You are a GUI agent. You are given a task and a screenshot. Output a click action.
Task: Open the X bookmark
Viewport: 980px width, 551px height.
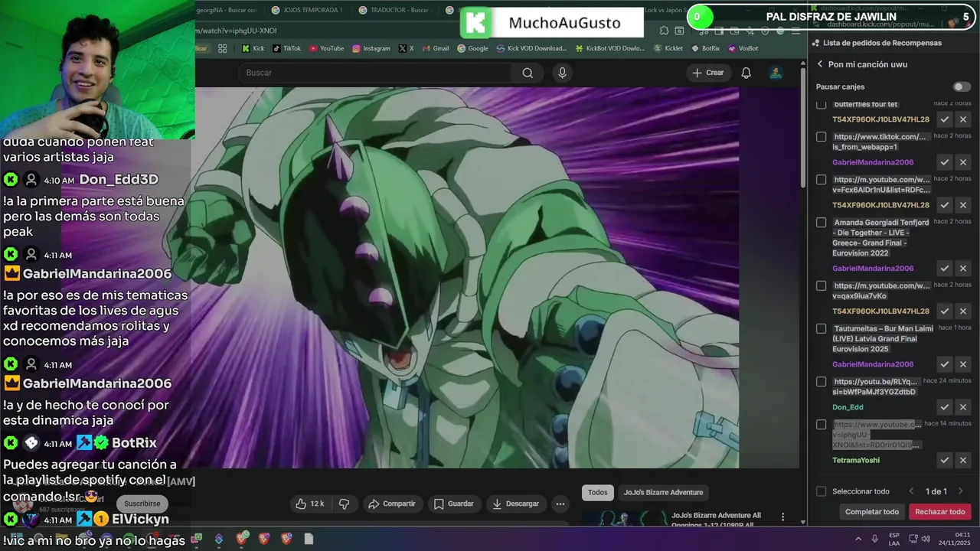point(406,48)
